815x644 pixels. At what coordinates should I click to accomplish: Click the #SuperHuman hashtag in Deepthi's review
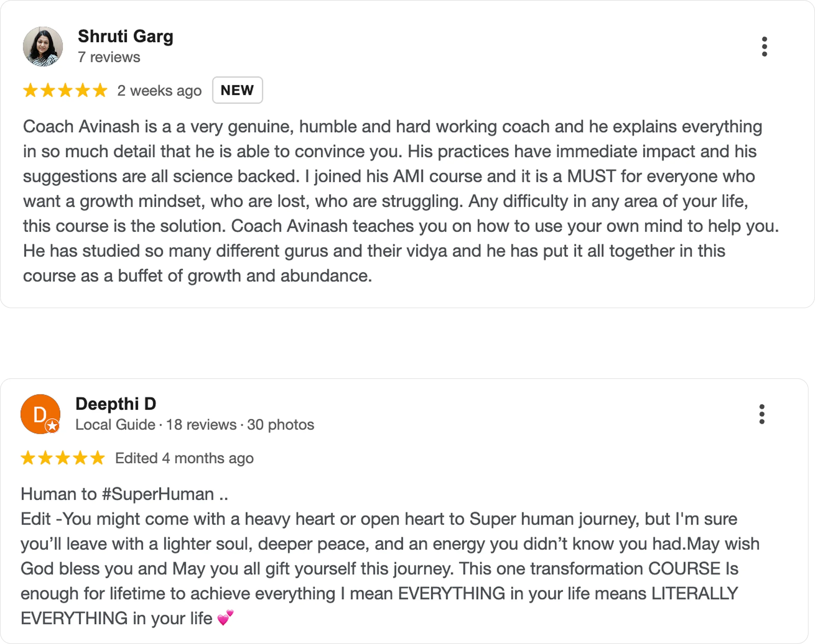(x=158, y=494)
